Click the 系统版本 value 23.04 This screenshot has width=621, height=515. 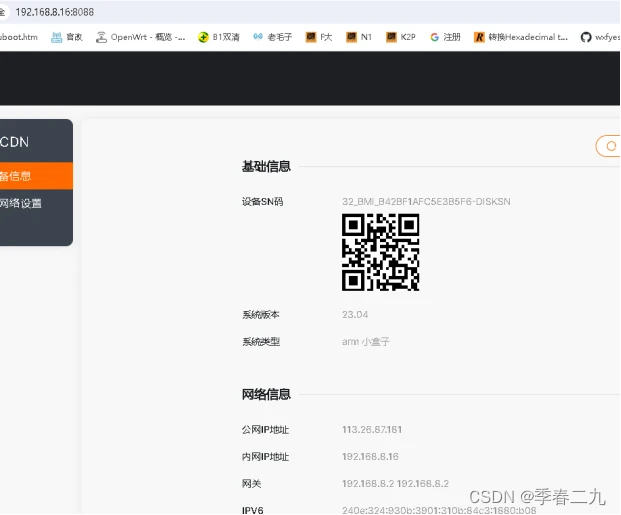[x=355, y=315]
